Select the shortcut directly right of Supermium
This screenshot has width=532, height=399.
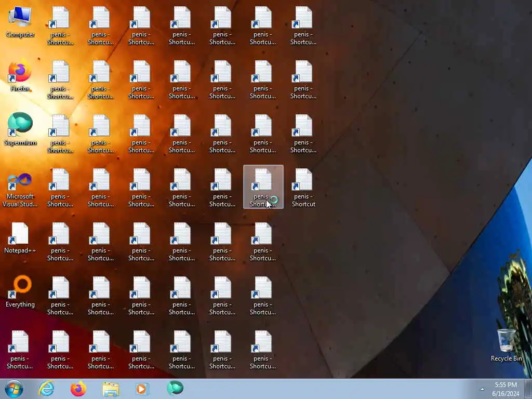60,134
